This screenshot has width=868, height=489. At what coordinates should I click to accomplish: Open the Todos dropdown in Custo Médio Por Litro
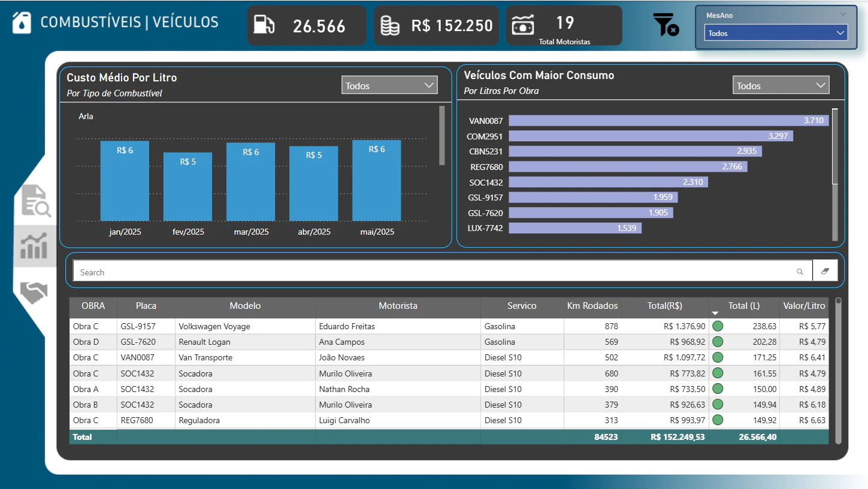pos(389,86)
